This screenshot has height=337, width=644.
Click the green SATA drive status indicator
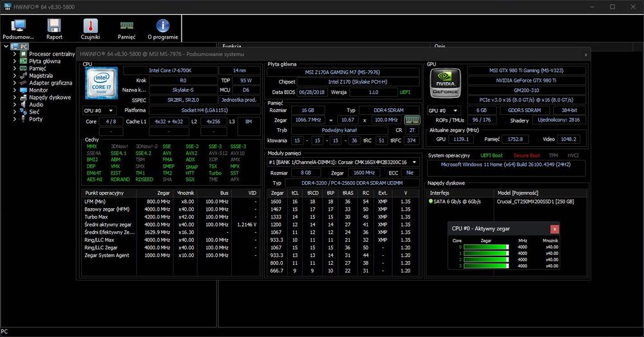point(431,202)
